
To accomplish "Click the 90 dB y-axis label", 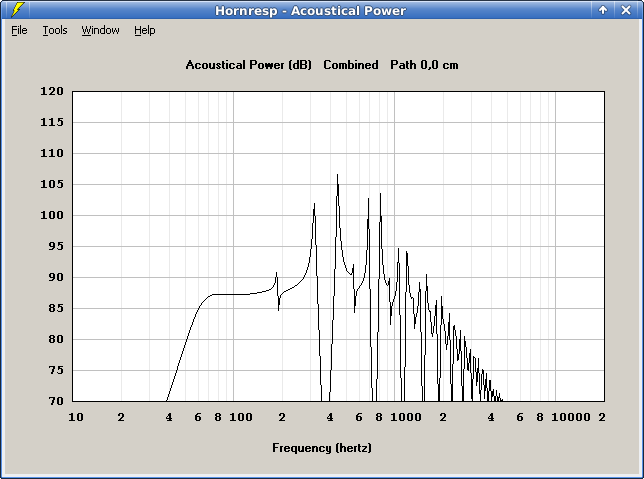I will click(56, 277).
